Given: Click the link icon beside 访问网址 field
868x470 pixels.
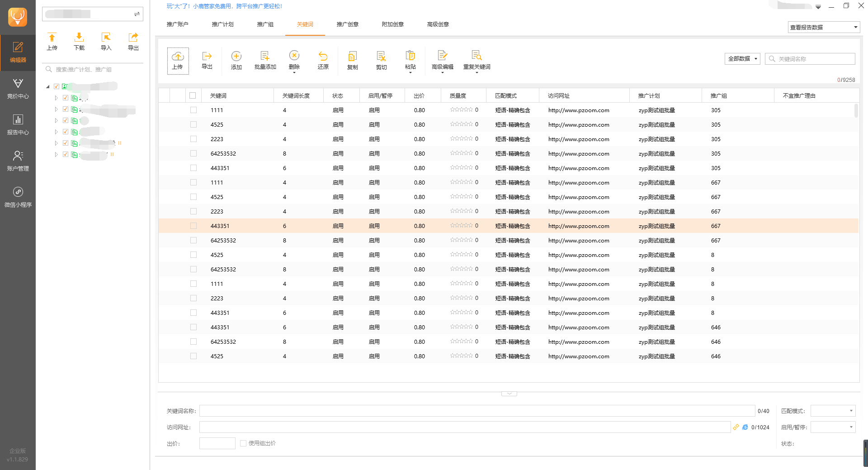Looking at the screenshot, I should tap(736, 427).
